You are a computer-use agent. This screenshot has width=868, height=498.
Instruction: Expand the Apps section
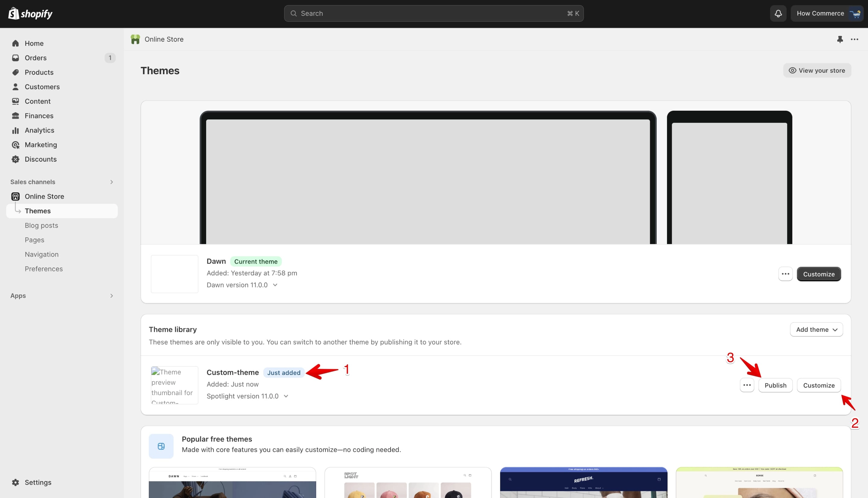(112, 296)
